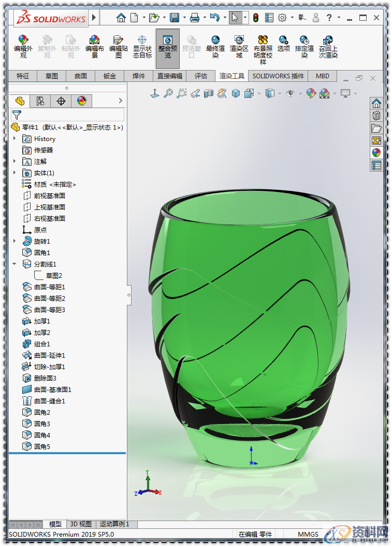
Task: Switch to 运动算例 1 tab
Action: pyautogui.click(x=114, y=524)
